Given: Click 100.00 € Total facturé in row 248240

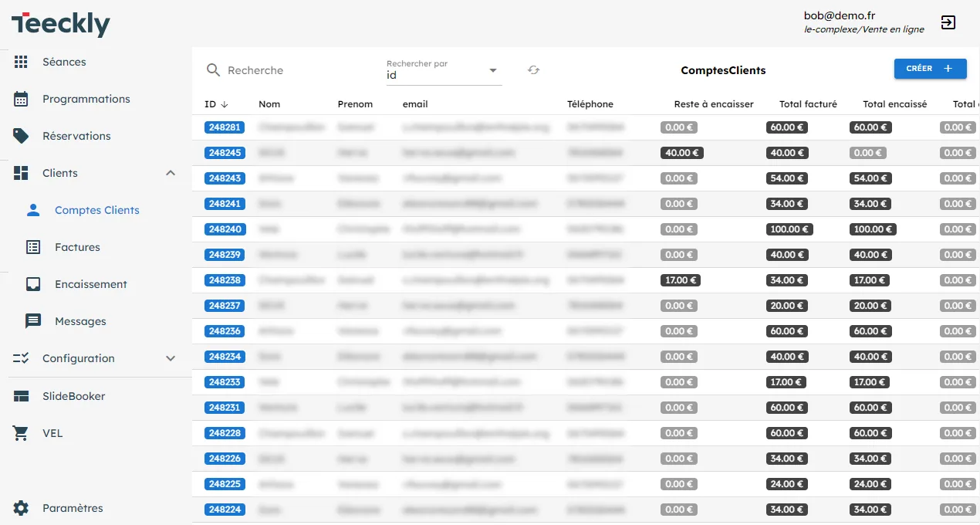Looking at the screenshot, I should tap(789, 229).
